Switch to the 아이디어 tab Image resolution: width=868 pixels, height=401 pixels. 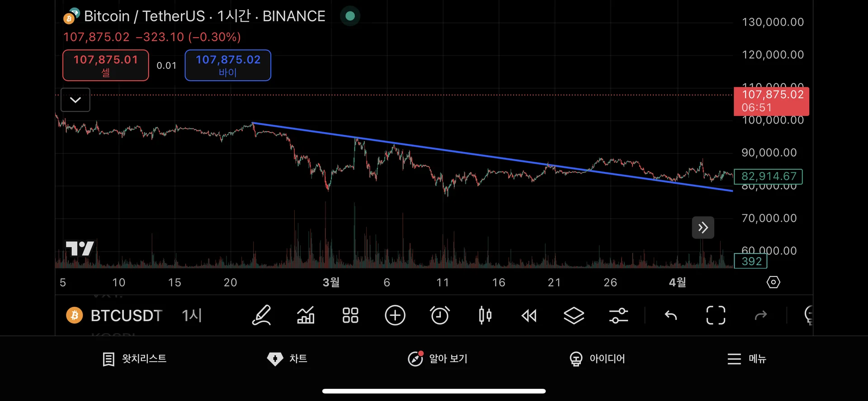point(597,359)
